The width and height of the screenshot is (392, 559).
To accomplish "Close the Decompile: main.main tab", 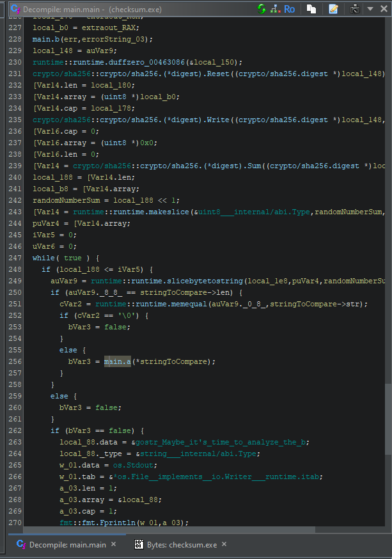I will pyautogui.click(x=114, y=544).
